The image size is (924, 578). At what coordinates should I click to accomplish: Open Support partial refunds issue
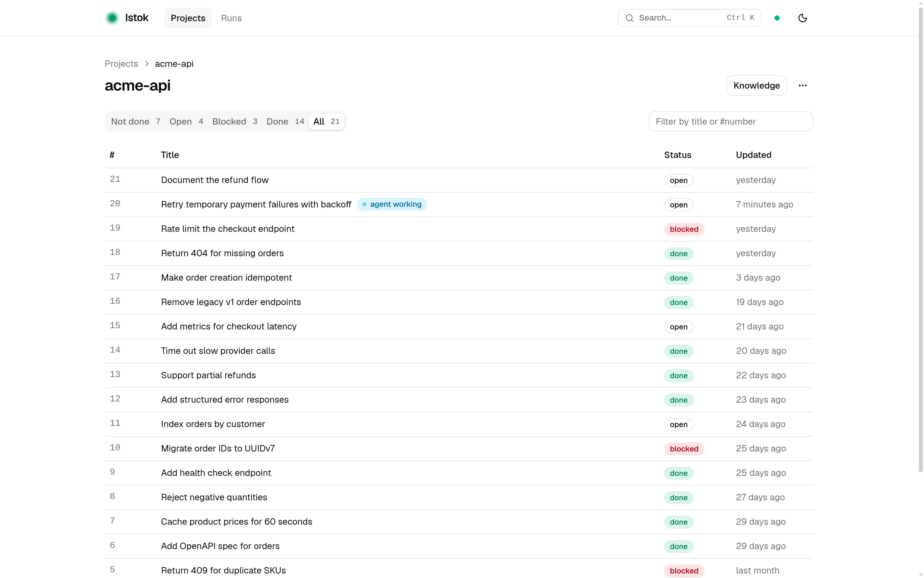pos(209,375)
